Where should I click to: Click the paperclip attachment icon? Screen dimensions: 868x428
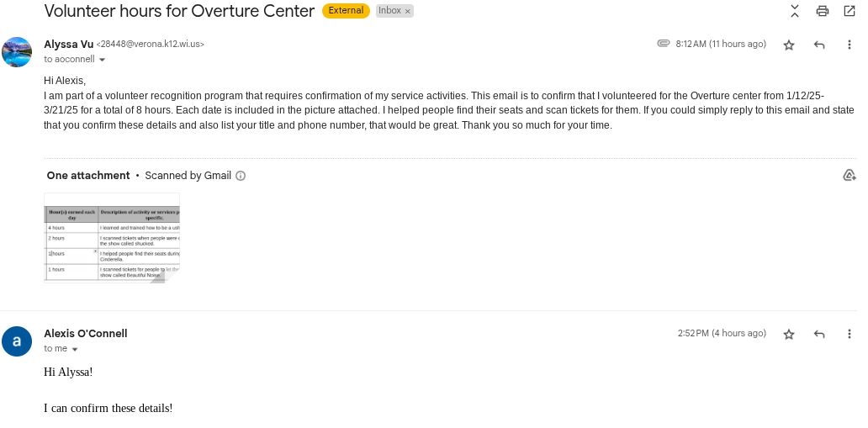tap(664, 44)
